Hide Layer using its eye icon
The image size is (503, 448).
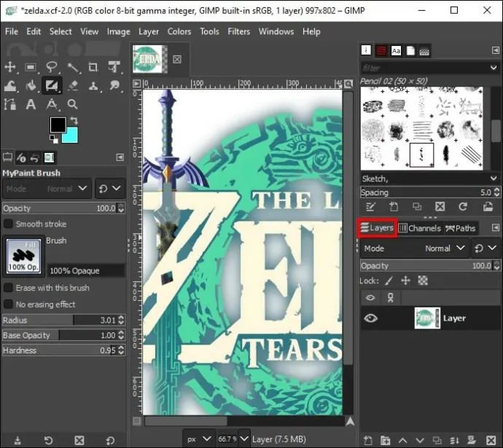point(370,318)
